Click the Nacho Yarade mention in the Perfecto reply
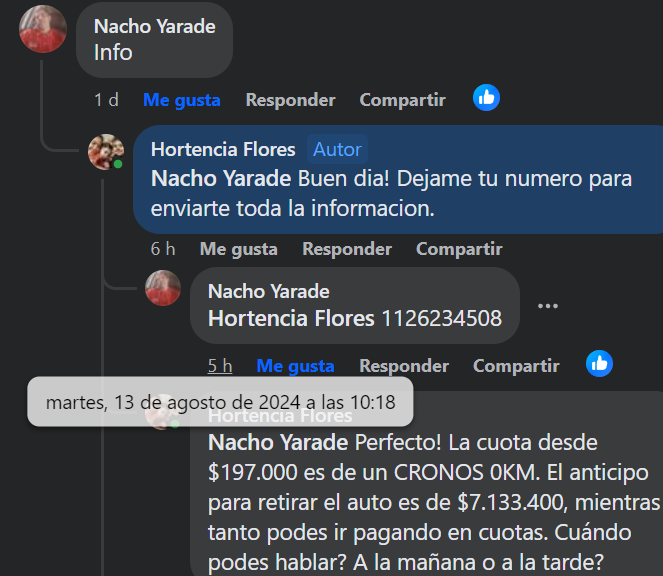663x576 pixels. pyautogui.click(x=278, y=442)
